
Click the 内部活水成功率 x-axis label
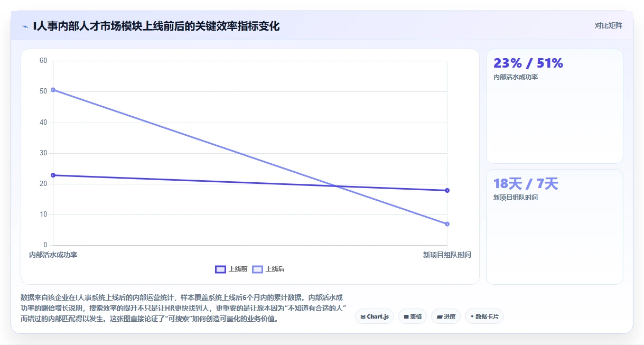(x=53, y=255)
